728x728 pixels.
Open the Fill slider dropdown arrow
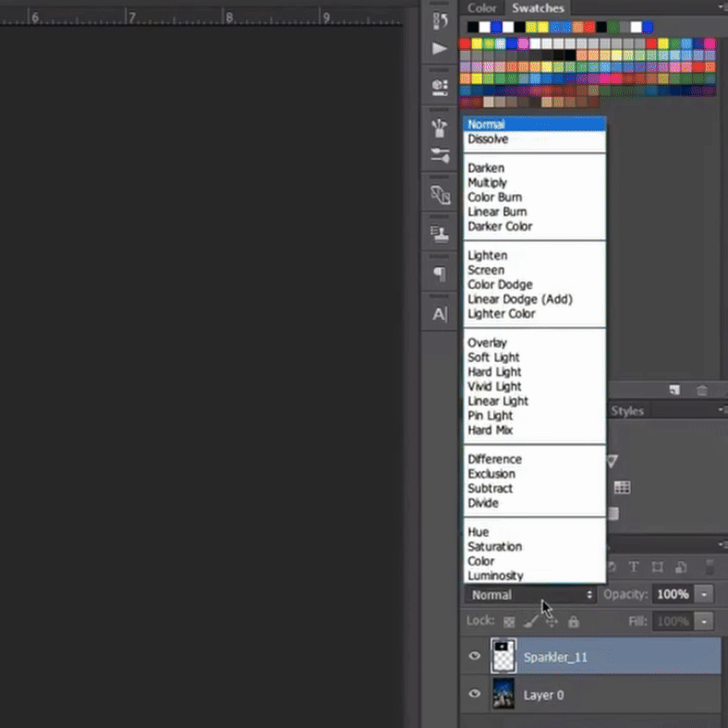(x=705, y=622)
